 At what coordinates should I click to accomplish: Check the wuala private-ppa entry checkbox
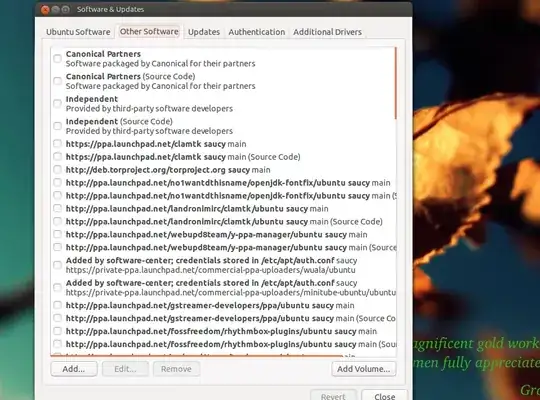pyautogui.click(x=58, y=265)
